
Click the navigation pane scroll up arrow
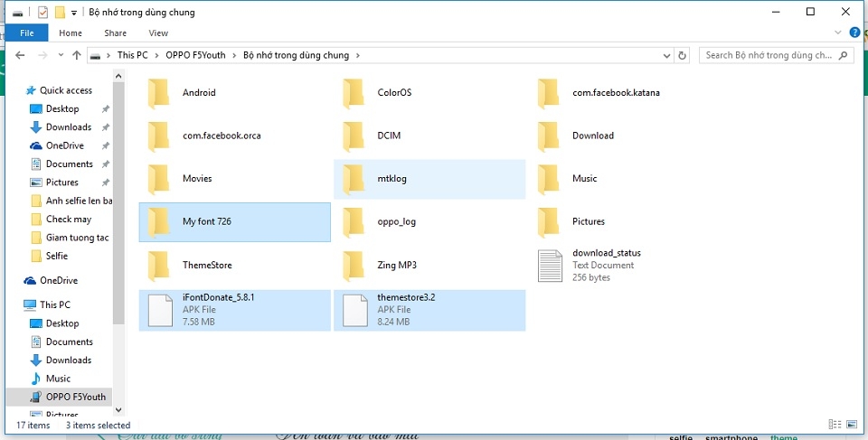pos(118,76)
